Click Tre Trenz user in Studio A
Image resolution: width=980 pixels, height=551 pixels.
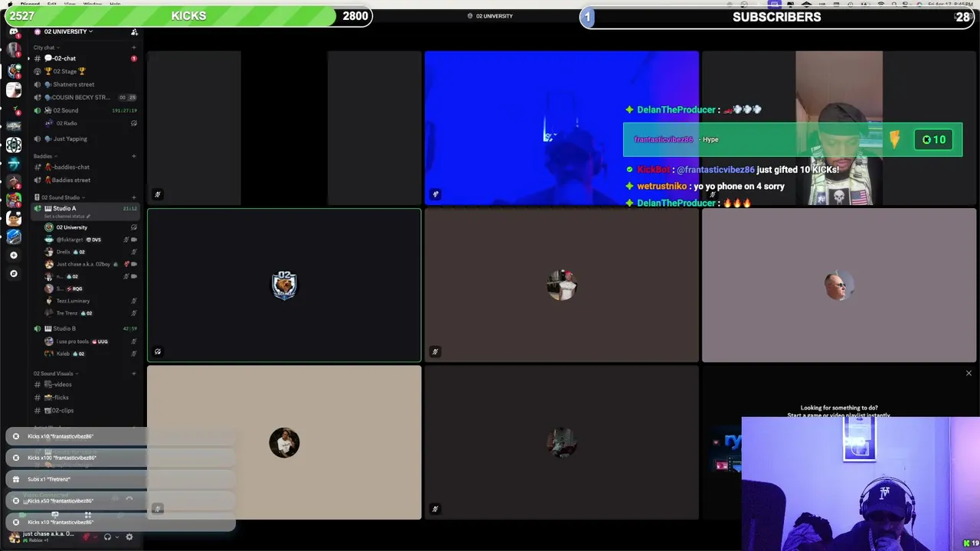tap(90, 313)
